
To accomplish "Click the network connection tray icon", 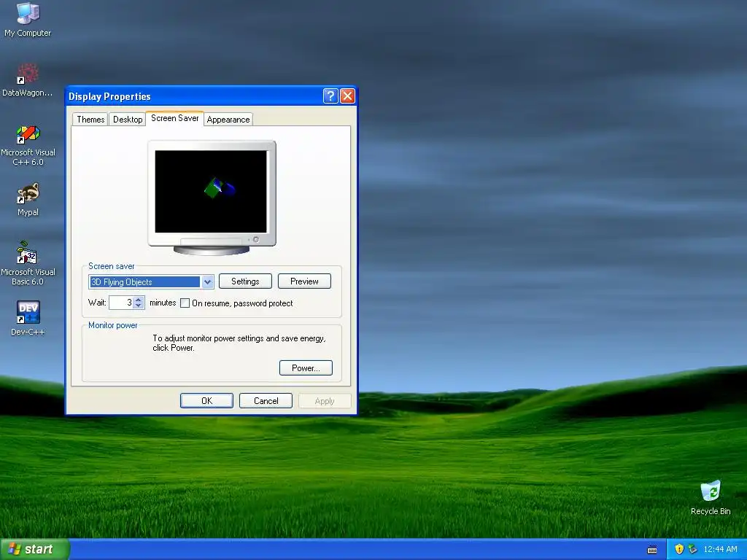I will [692, 549].
